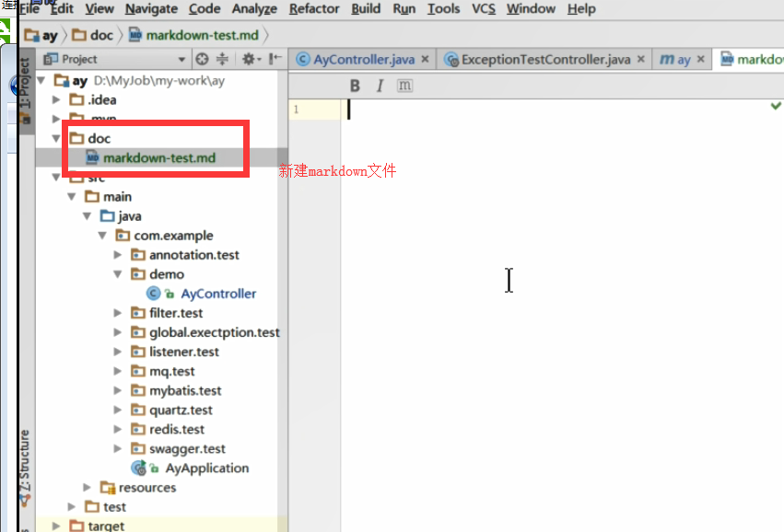Apply monospace code formatting button

pos(404,86)
